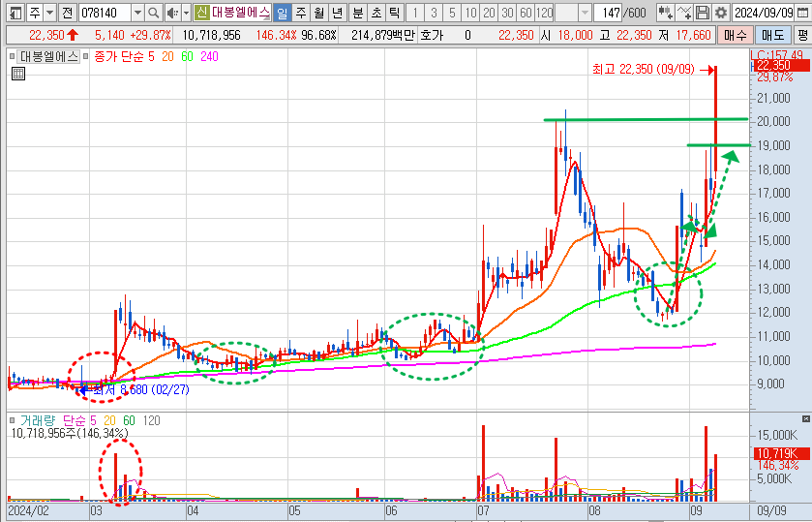Click the 전 button
The width and height of the screenshot is (812, 522).
67,13
